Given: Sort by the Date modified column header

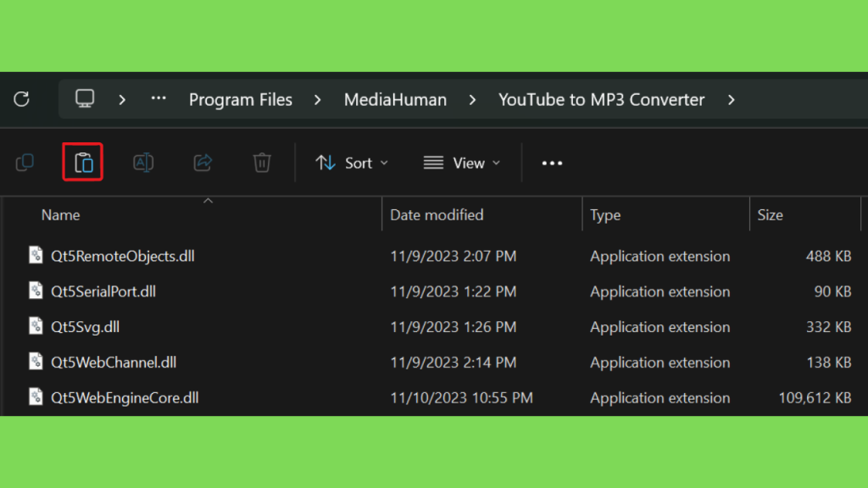Looking at the screenshot, I should tap(437, 214).
